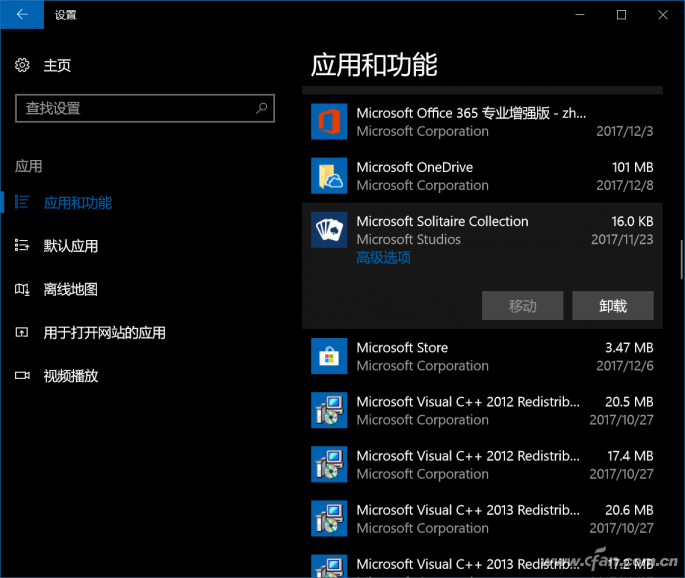
Task: Open 用于打开网站的应用 page
Action: [104, 333]
